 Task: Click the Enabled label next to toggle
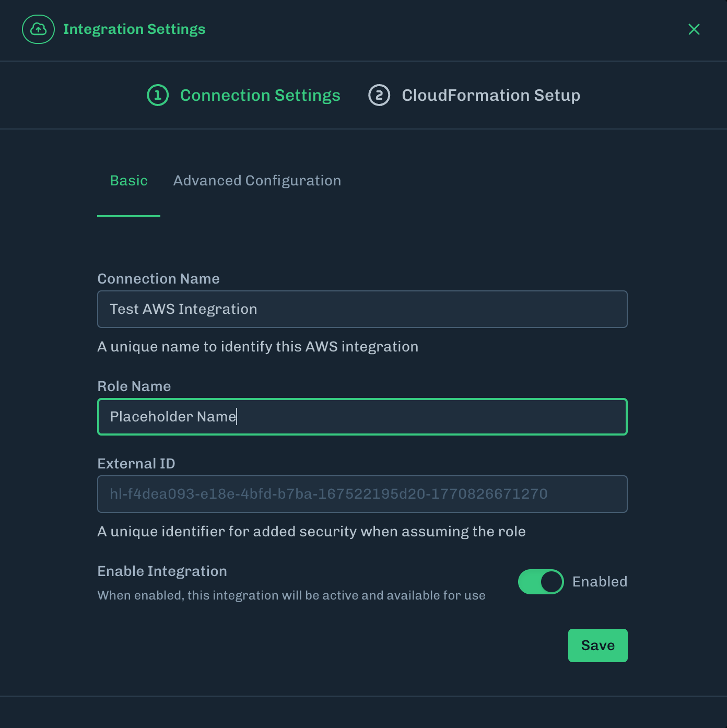600,582
